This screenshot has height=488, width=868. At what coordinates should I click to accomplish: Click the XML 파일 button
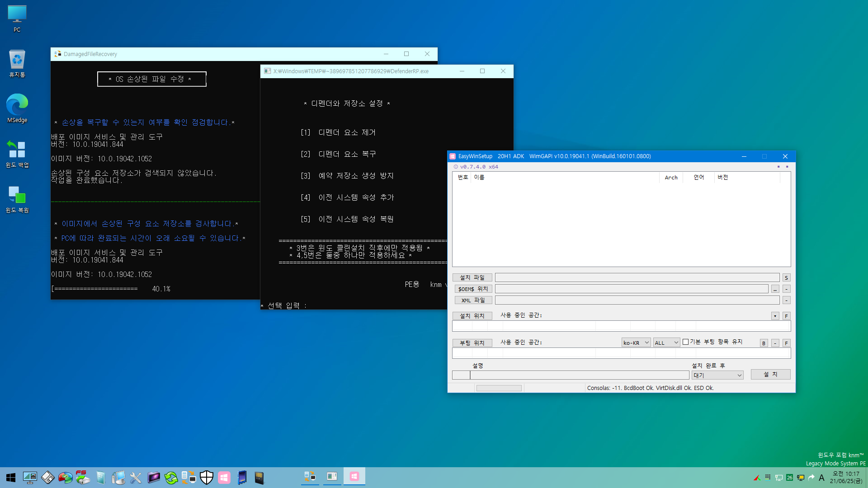[x=473, y=300]
